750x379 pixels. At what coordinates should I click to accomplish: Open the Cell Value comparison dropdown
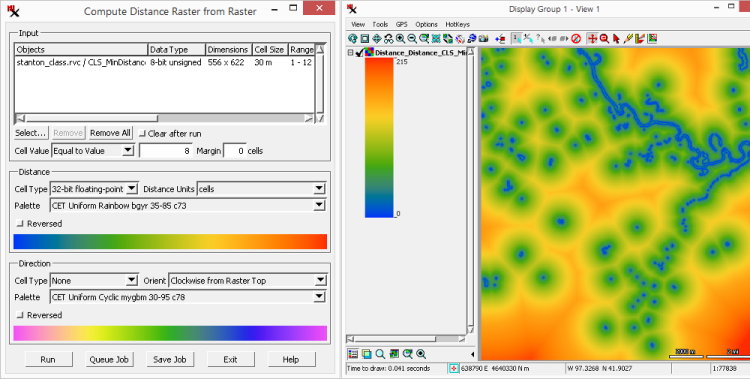tap(93, 151)
